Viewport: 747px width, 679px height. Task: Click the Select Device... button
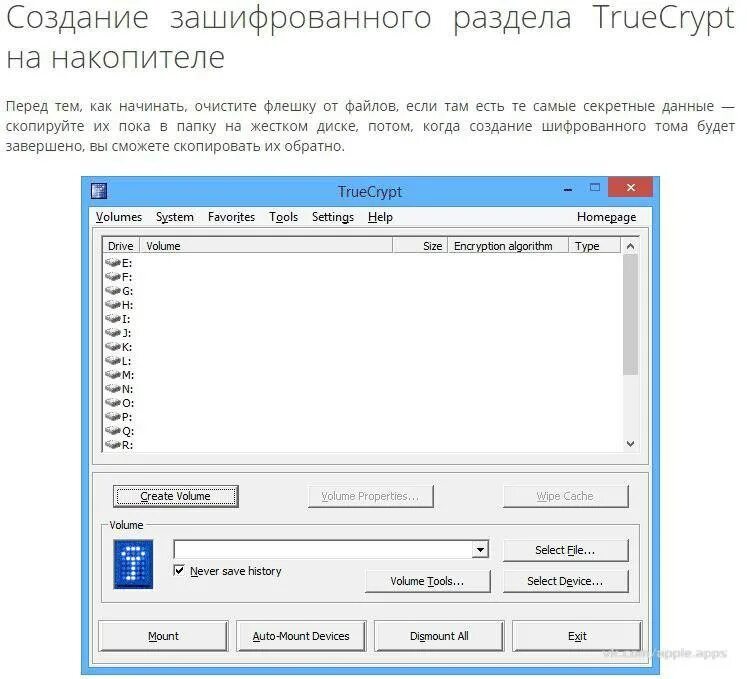tap(565, 581)
